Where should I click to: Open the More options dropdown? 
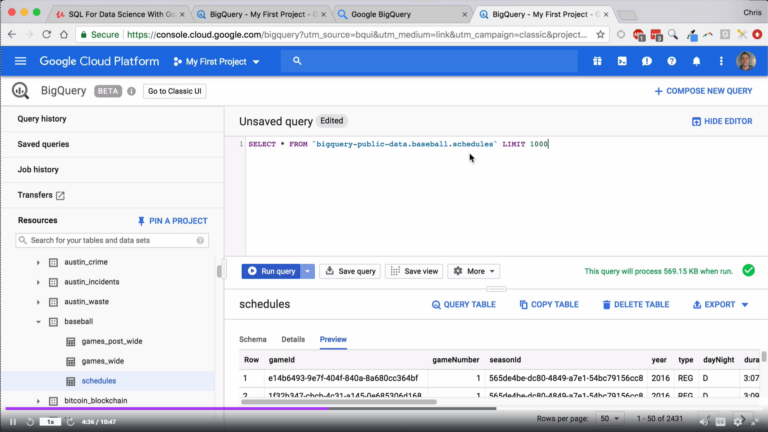474,271
